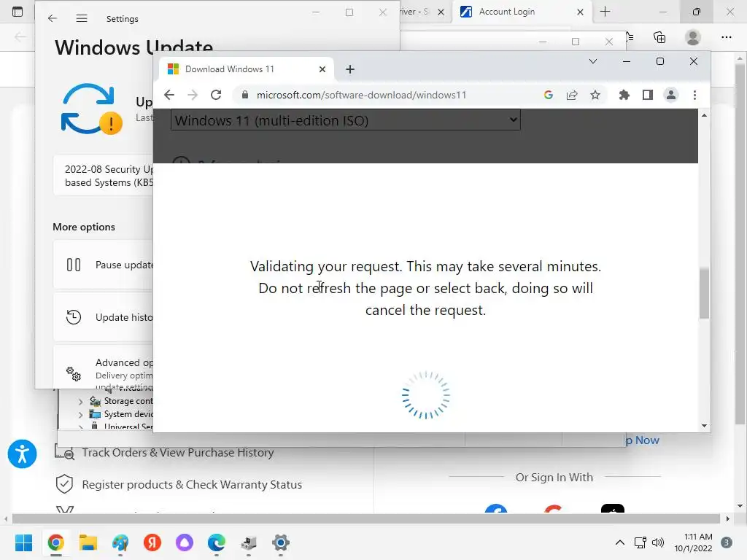Open Edge Collections icon

tap(659, 37)
